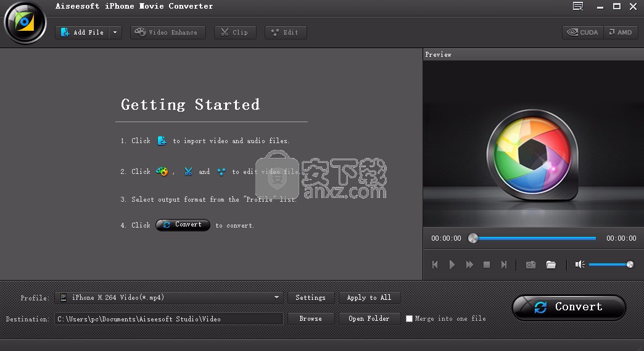Expand the Add File dropdown arrow
Screen dimensions: 644x351
tap(115, 33)
